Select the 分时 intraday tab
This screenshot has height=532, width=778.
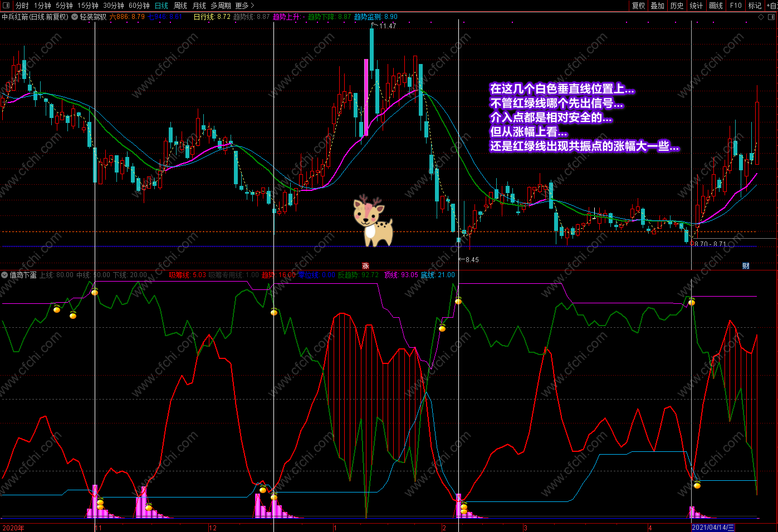pos(22,6)
